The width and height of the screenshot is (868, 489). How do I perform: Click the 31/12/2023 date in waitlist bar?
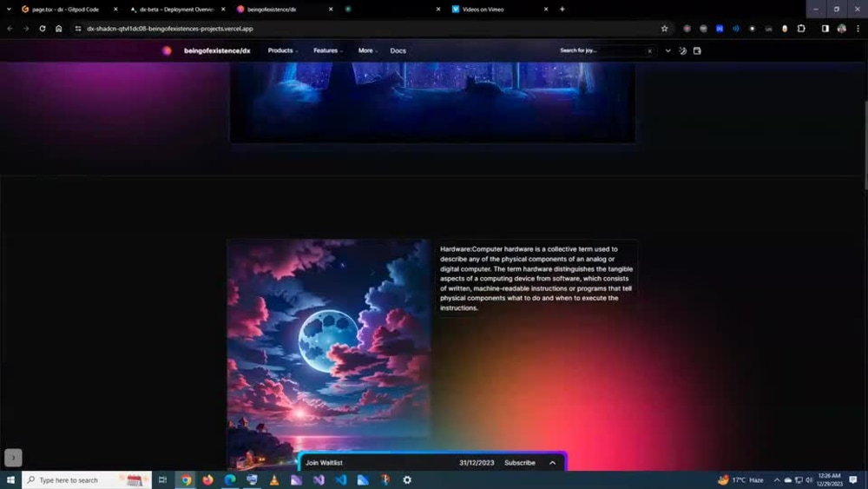pyautogui.click(x=477, y=462)
